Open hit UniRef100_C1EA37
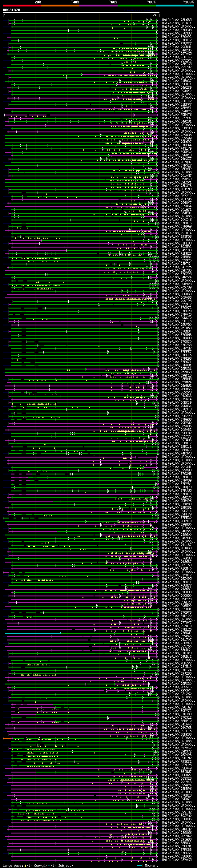This screenshot has width=197, height=868. 177,81
